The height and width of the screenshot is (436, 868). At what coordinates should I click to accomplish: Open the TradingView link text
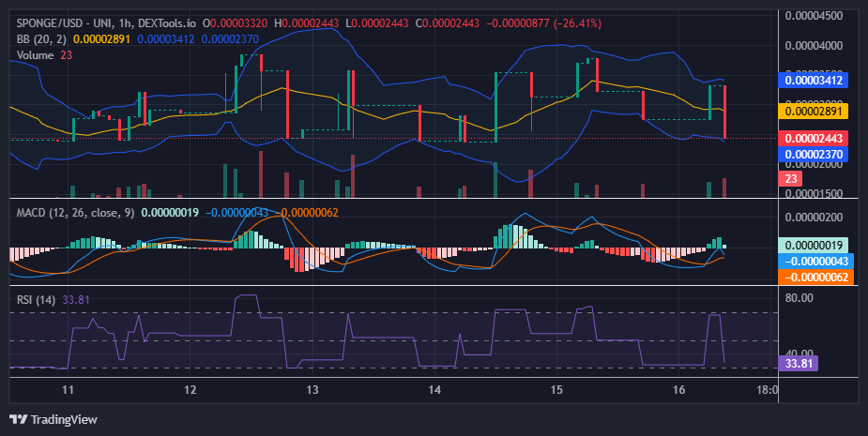tap(64, 419)
